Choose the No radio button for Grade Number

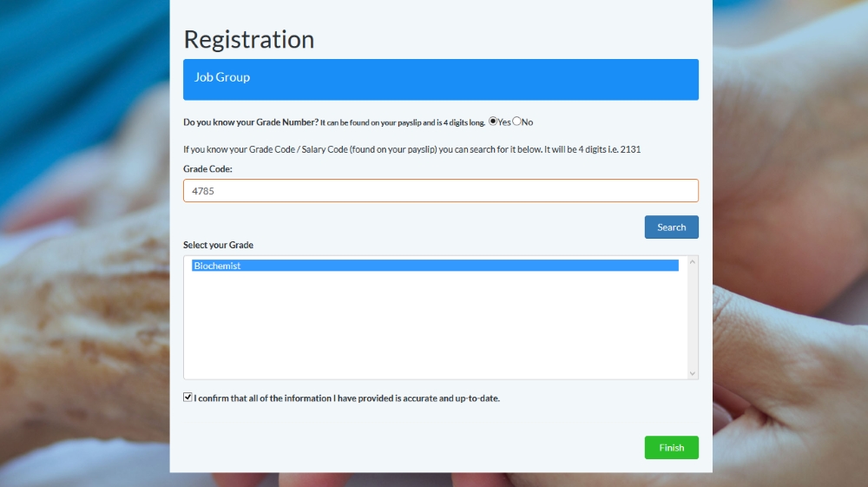coord(516,122)
